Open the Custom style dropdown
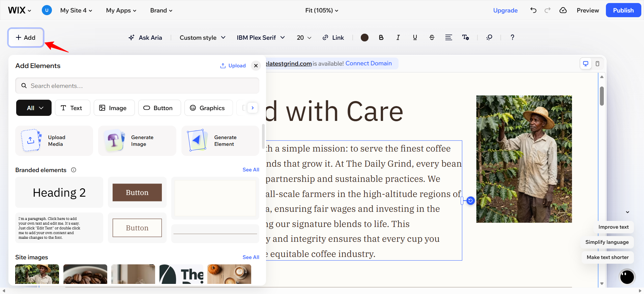 (202, 37)
